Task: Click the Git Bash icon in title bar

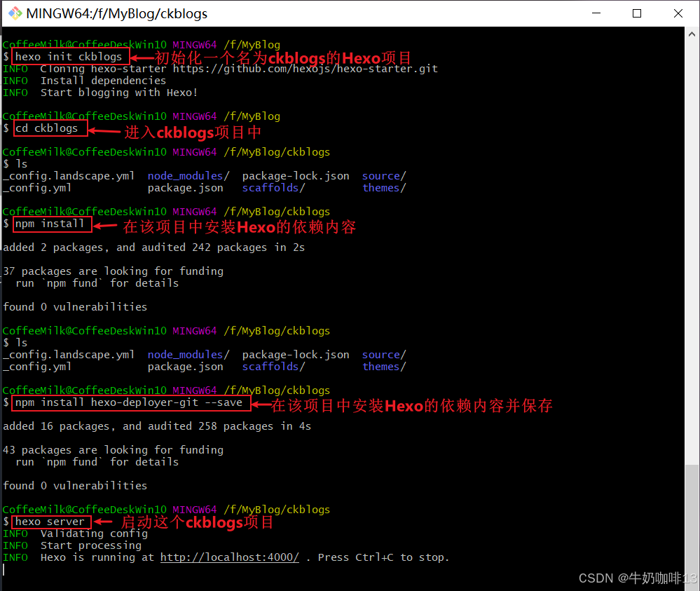Action: point(15,13)
